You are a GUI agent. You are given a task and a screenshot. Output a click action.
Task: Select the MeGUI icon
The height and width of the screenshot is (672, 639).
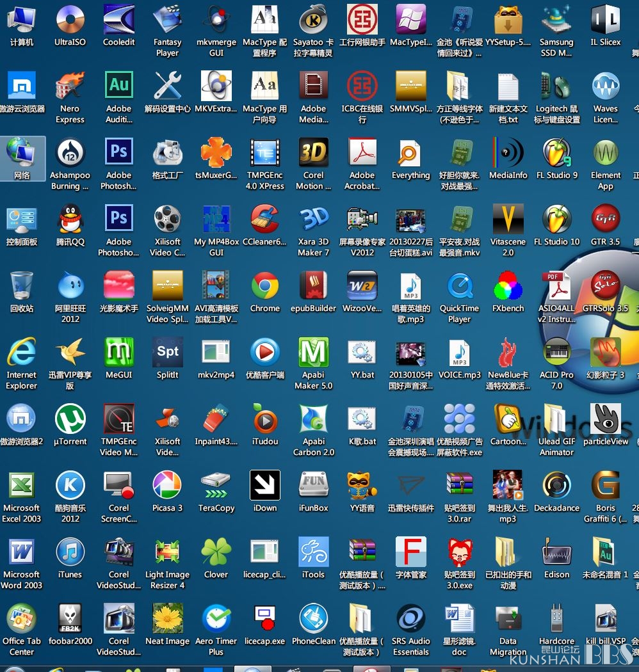click(x=119, y=352)
